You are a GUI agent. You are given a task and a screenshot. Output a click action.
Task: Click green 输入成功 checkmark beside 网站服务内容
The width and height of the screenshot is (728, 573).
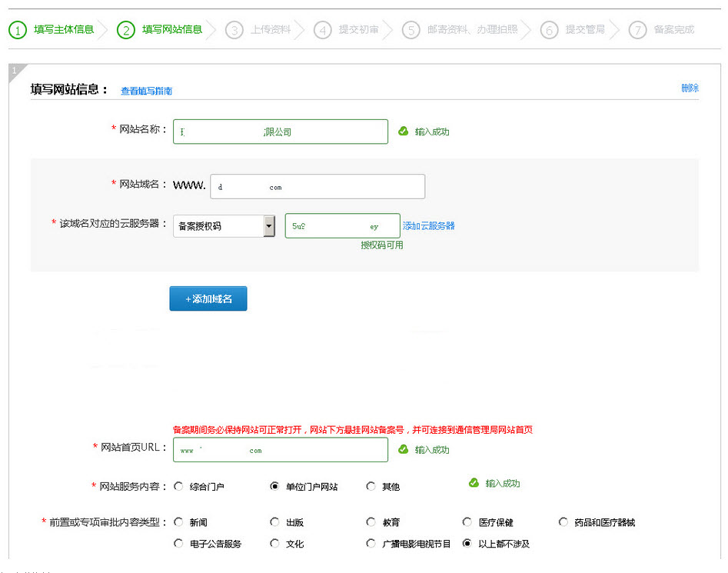pyautogui.click(x=473, y=484)
